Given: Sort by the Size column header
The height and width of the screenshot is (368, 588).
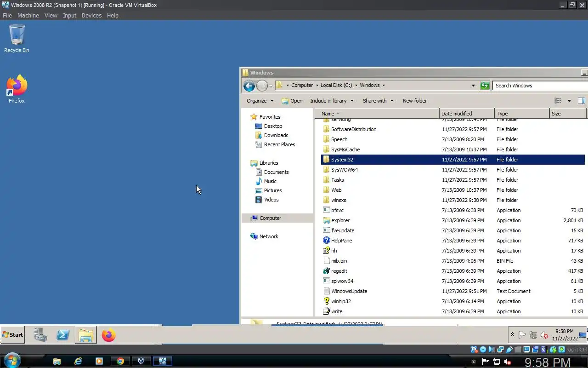Looking at the screenshot, I should point(568,114).
